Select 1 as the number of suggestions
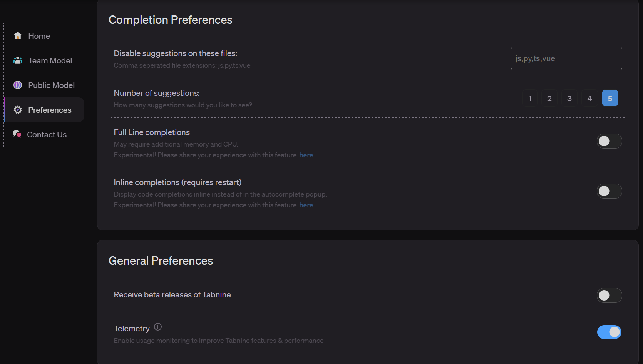Image resolution: width=643 pixels, height=364 pixels. point(529,98)
